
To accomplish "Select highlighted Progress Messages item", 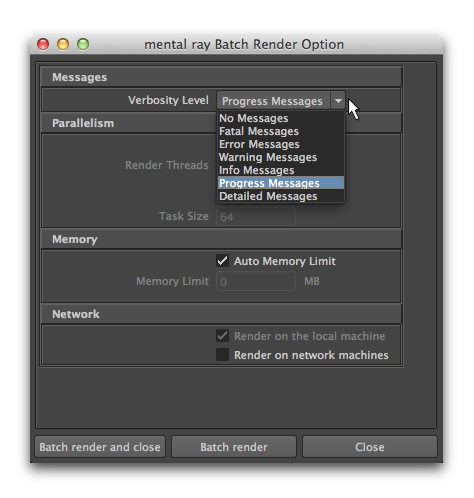I will 281,183.
